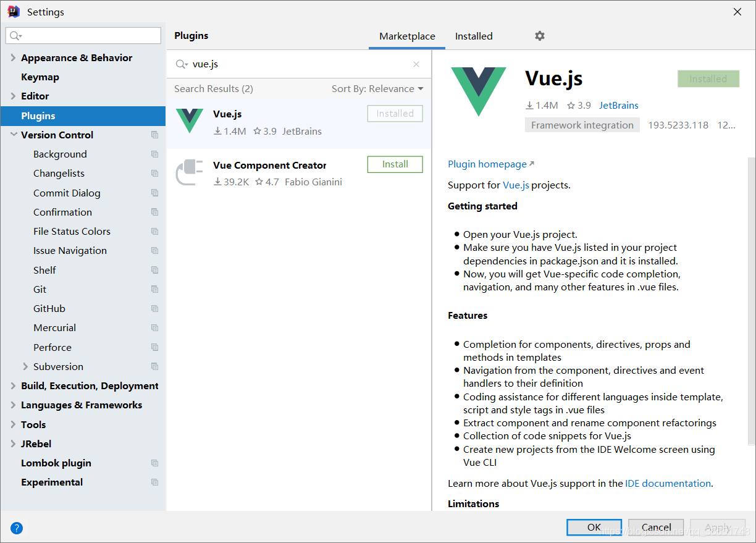Click the plugin search field with vue.js
756x543 pixels.
[x=300, y=64]
